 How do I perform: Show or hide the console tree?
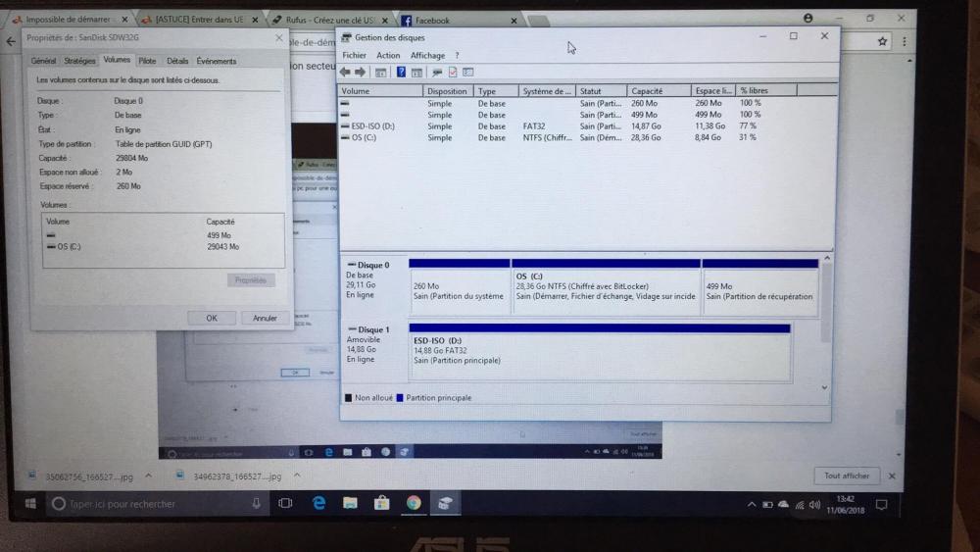[x=380, y=72]
